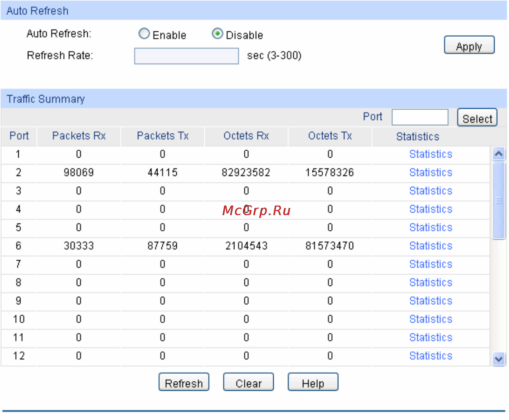Click Octets Tx value 15578326
The width and height of the screenshot is (509, 420).
click(330, 172)
